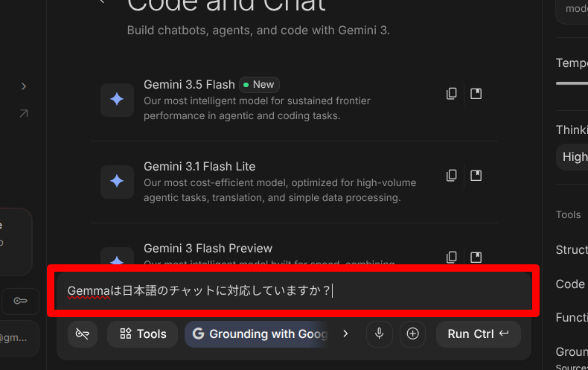This screenshot has width=588, height=370.
Task: Click the microphone voice input icon
Action: pos(379,334)
